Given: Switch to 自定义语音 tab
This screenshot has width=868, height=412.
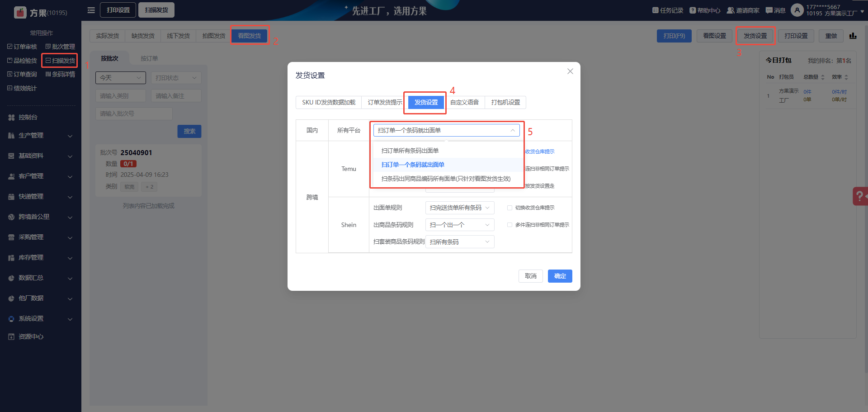Looking at the screenshot, I should 464,102.
